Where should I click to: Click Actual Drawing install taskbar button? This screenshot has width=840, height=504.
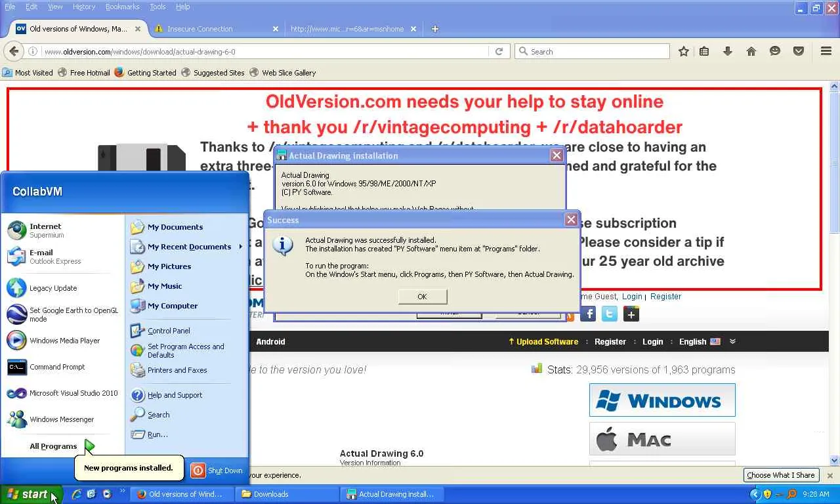(x=392, y=494)
